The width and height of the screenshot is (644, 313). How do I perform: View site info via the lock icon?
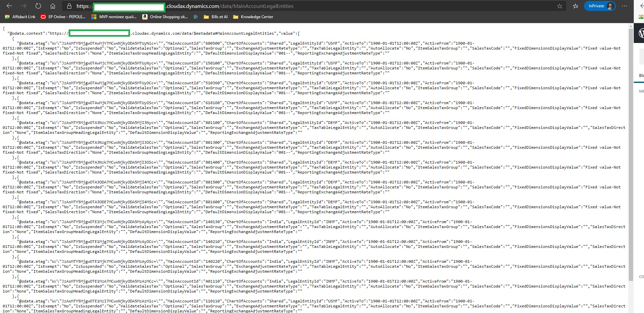click(69, 6)
